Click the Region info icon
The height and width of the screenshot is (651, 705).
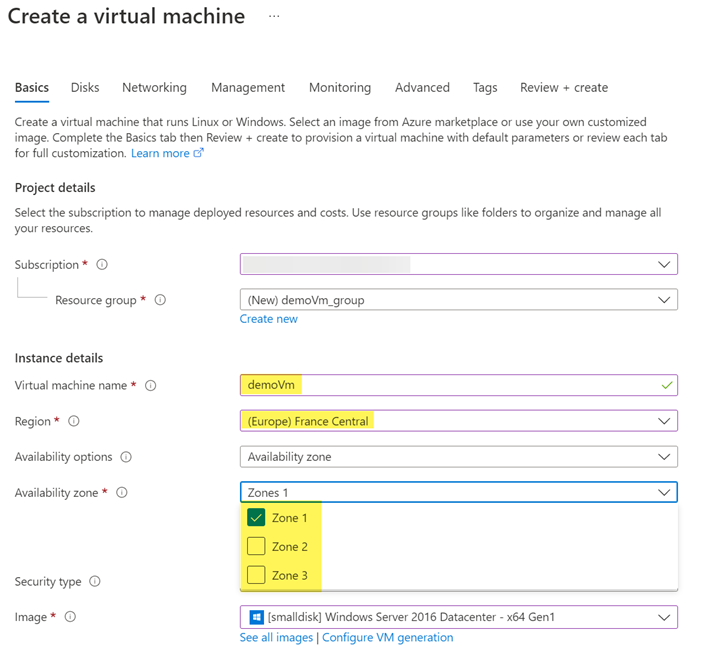tap(74, 421)
